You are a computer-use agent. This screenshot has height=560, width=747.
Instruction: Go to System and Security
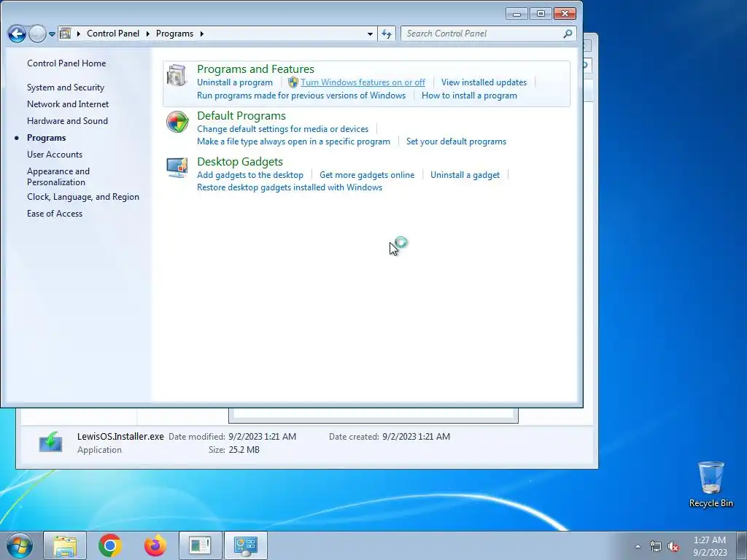pyautogui.click(x=65, y=87)
